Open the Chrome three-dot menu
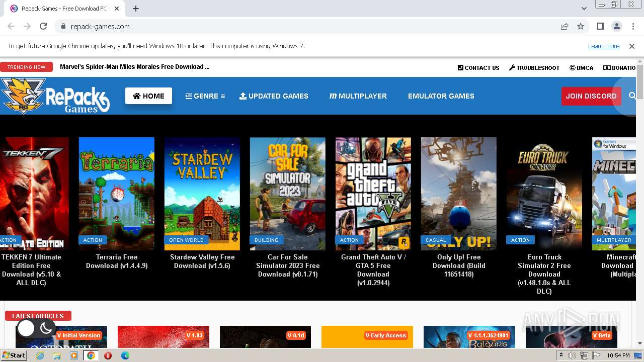644x362 pixels. [x=632, y=26]
